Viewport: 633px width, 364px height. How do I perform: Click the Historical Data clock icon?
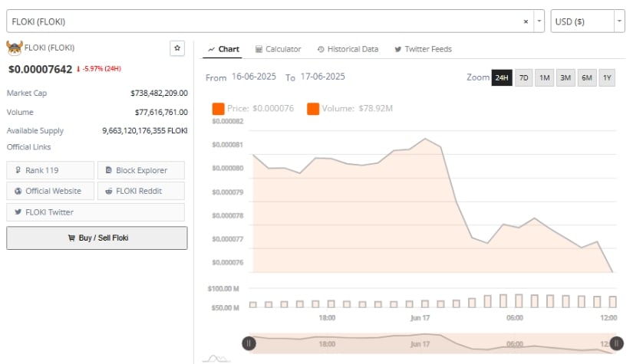click(x=321, y=49)
